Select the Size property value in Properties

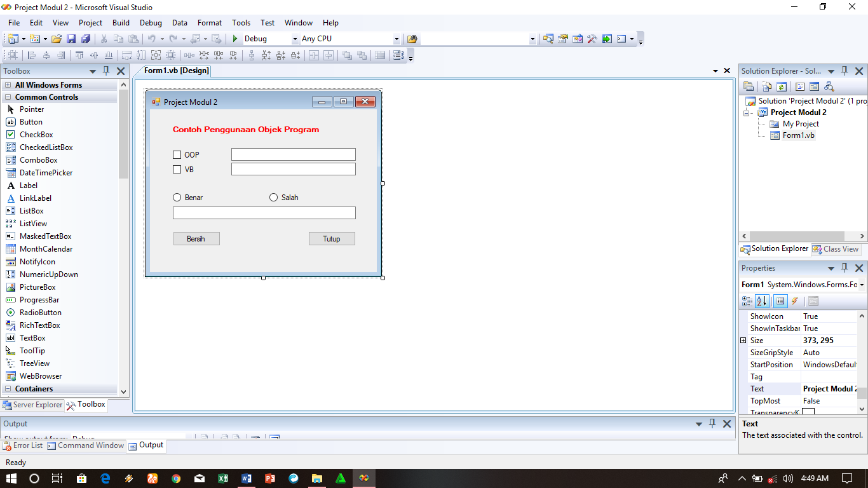[x=823, y=340]
